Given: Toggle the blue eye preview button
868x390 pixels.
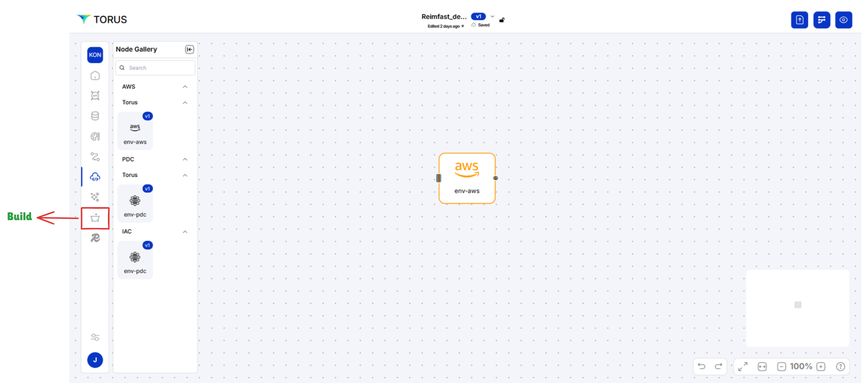Looking at the screenshot, I should pos(843,20).
